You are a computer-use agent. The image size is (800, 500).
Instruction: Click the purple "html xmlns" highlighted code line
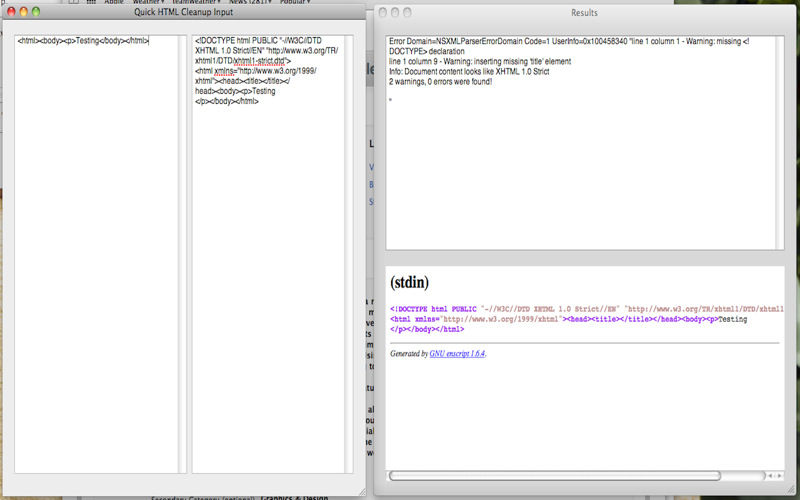pyautogui.click(x=568, y=319)
